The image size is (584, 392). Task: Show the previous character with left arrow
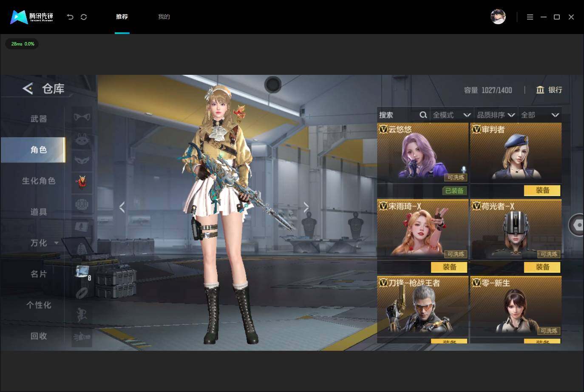pyautogui.click(x=122, y=207)
